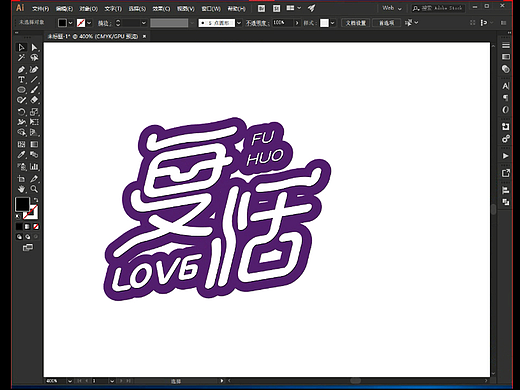Select the Eyedropper tool
The height and width of the screenshot is (390, 520).
(x=21, y=154)
